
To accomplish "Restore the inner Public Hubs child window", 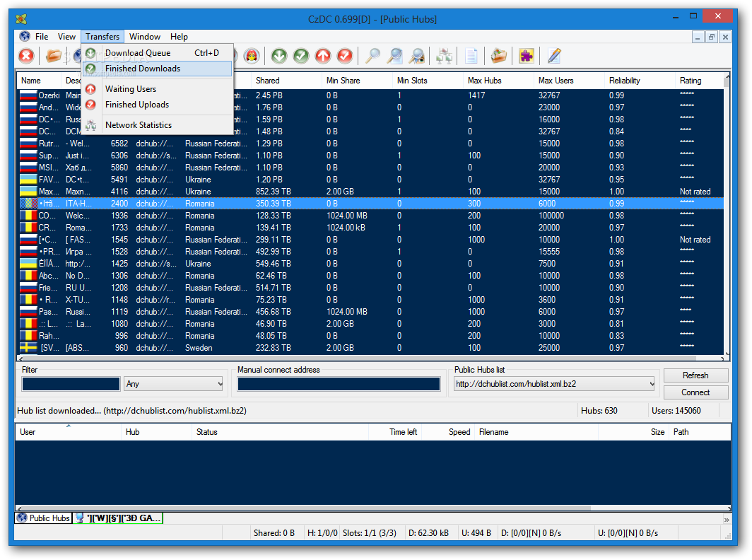I will 712,37.
